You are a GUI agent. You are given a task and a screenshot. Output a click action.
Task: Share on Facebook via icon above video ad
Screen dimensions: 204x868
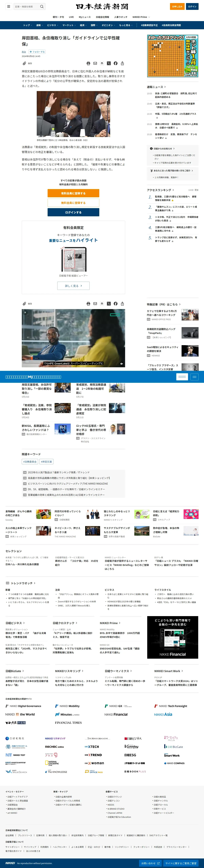click(x=115, y=304)
